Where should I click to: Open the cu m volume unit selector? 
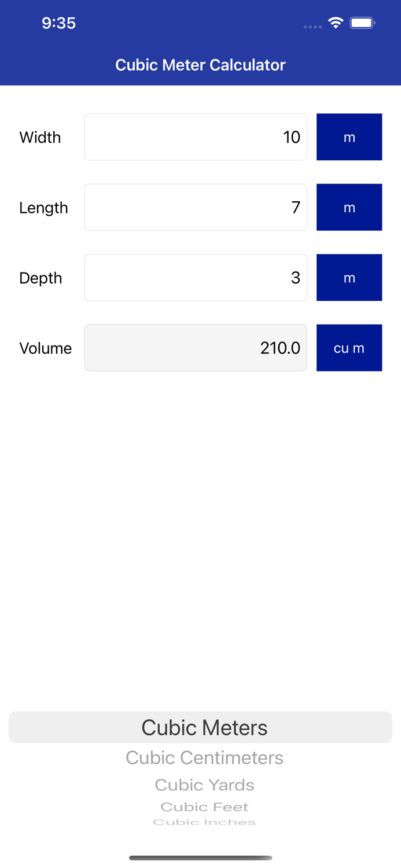350,347
